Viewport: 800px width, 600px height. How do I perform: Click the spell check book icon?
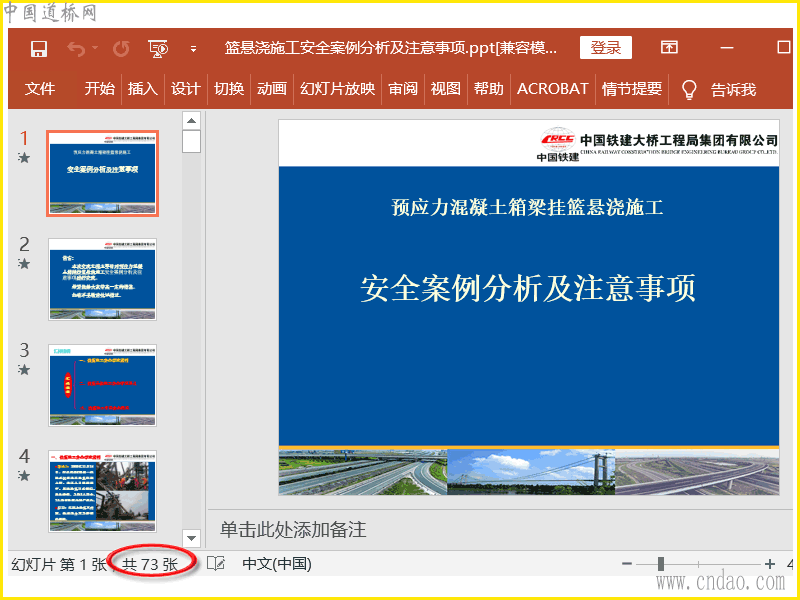216,563
